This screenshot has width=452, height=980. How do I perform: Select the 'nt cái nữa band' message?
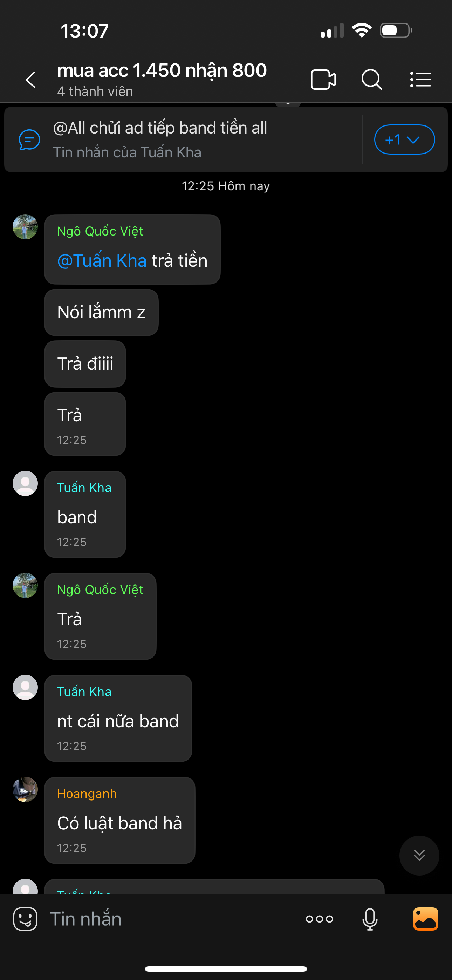[x=118, y=718]
